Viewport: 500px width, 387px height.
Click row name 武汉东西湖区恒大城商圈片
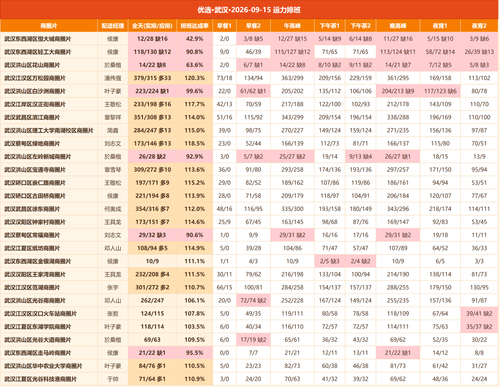click(x=38, y=39)
